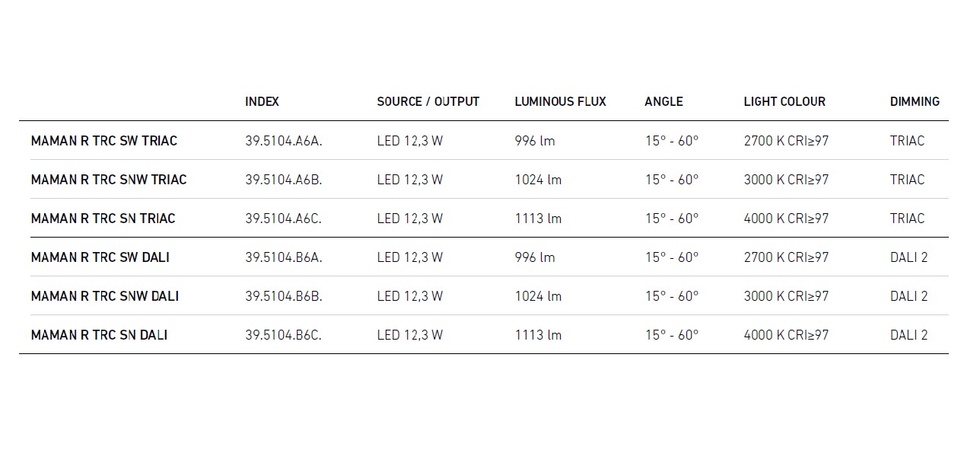Viewport: 980px width, 466px height.
Task: Click DALI 2 in the SNW DALI row
Action: click(908, 296)
